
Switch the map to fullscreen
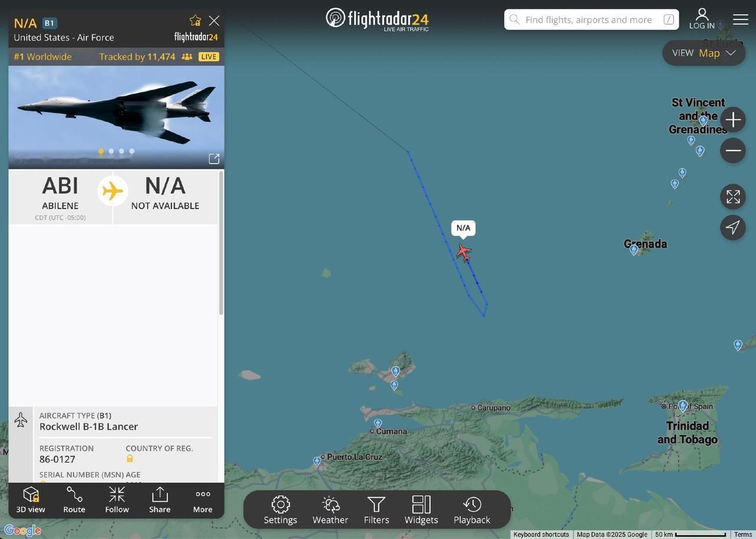pyautogui.click(x=733, y=197)
